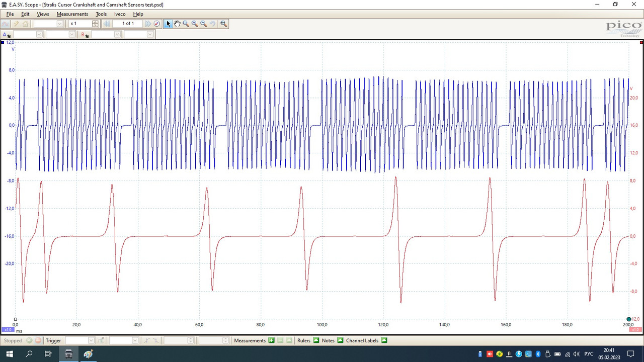Click the zoom to full view icon
The height and width of the screenshot is (362, 644).
pos(223,24)
